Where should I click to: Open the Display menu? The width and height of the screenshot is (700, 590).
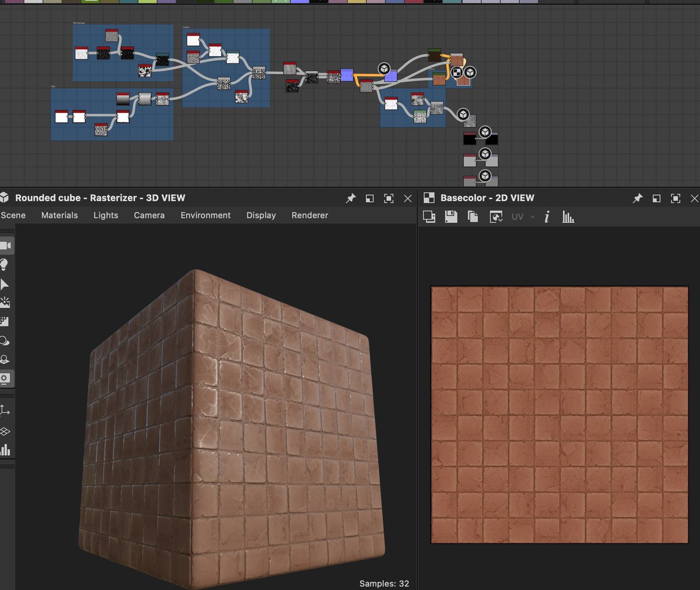[x=261, y=215]
